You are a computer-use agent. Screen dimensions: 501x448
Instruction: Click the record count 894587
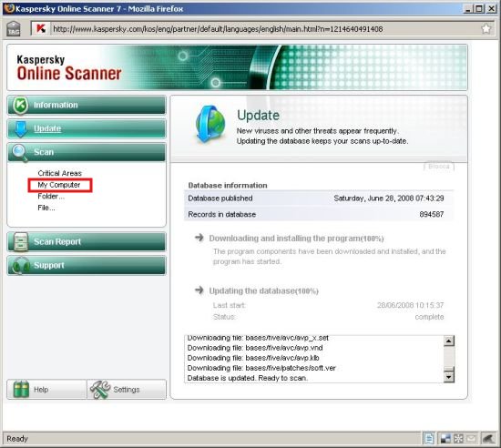click(432, 214)
